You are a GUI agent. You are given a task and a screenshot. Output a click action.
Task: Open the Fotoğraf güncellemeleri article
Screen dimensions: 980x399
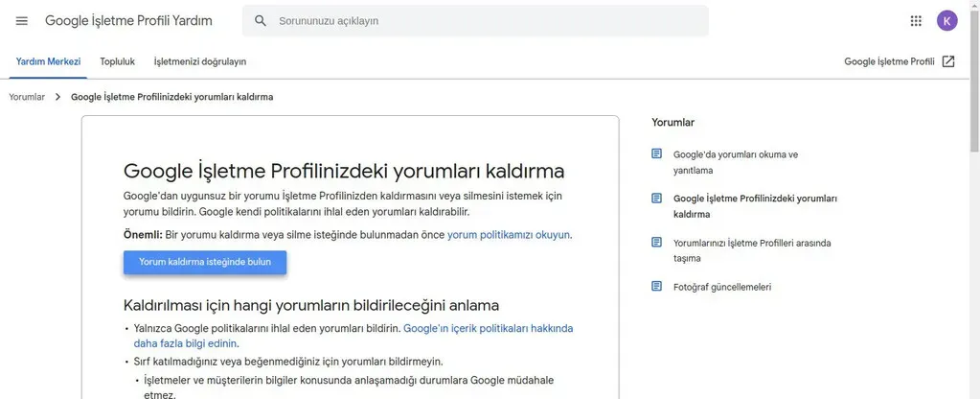pyautogui.click(x=722, y=287)
